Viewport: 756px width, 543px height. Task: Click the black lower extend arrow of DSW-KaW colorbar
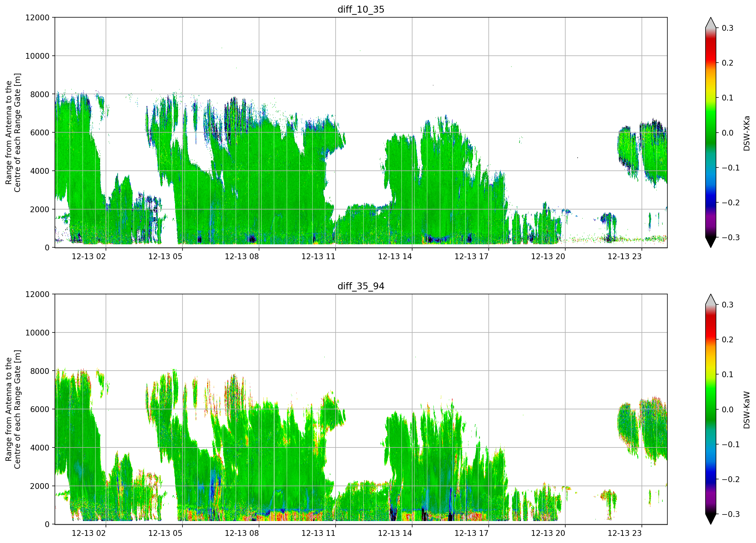[x=711, y=519]
